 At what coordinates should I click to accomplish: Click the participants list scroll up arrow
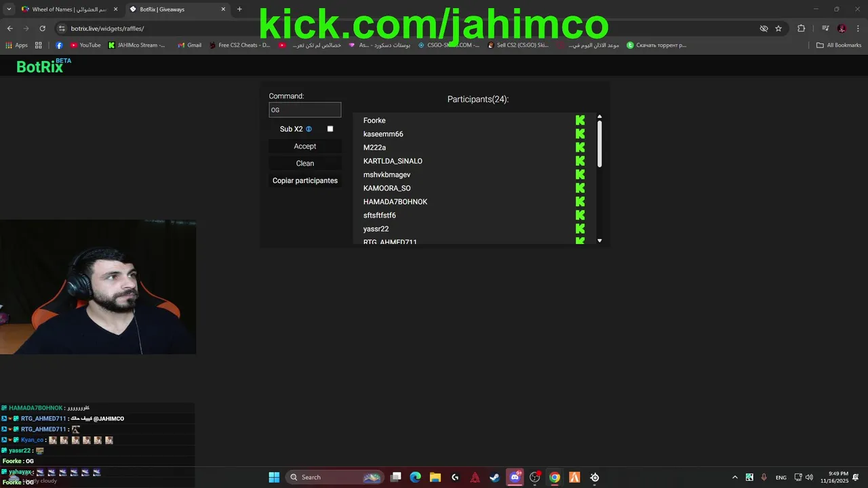click(x=599, y=117)
